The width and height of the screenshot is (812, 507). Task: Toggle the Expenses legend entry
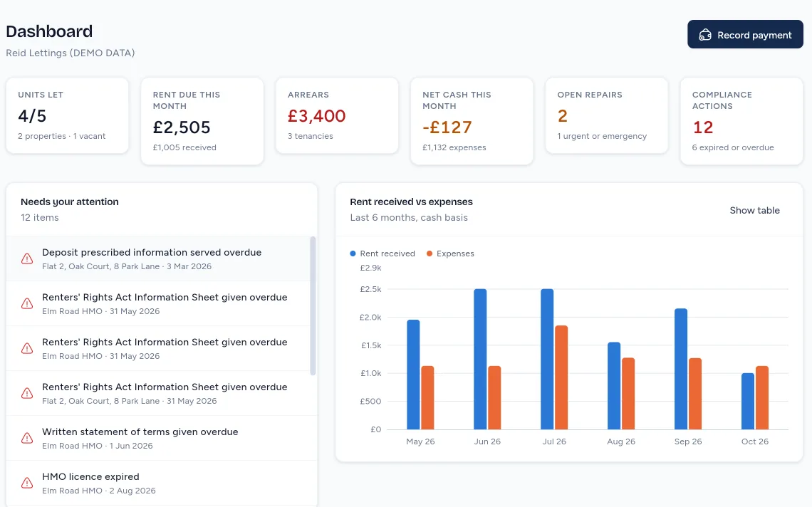click(450, 254)
